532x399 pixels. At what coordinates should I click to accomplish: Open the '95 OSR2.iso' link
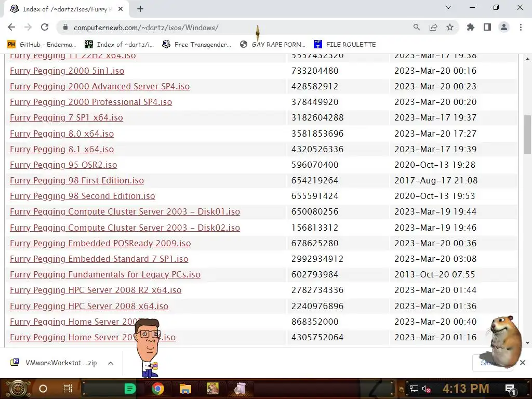pyautogui.click(x=63, y=165)
